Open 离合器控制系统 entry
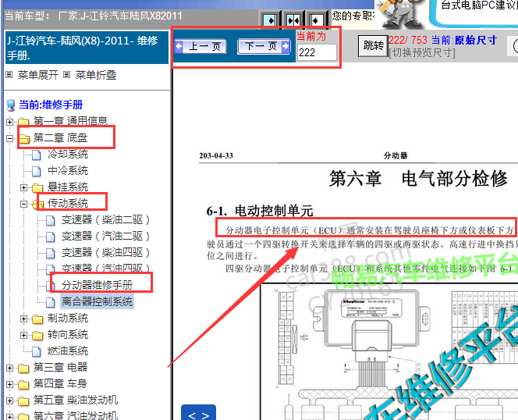 (97, 301)
